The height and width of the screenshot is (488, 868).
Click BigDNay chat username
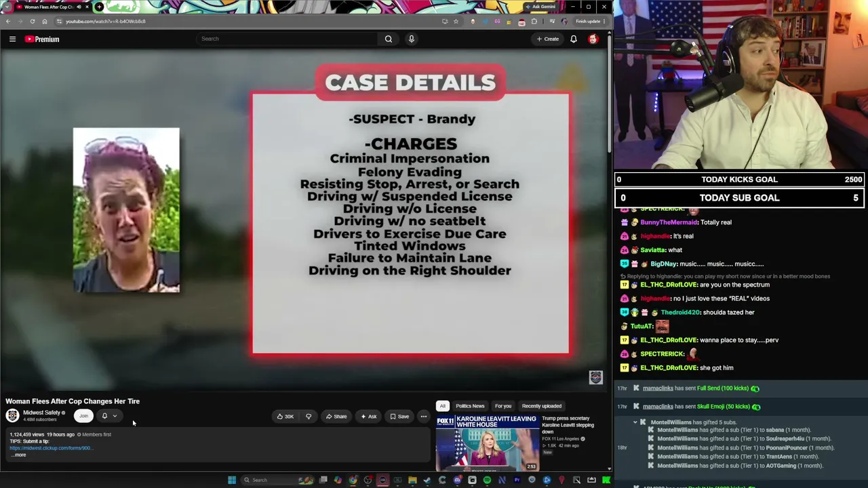coord(664,264)
